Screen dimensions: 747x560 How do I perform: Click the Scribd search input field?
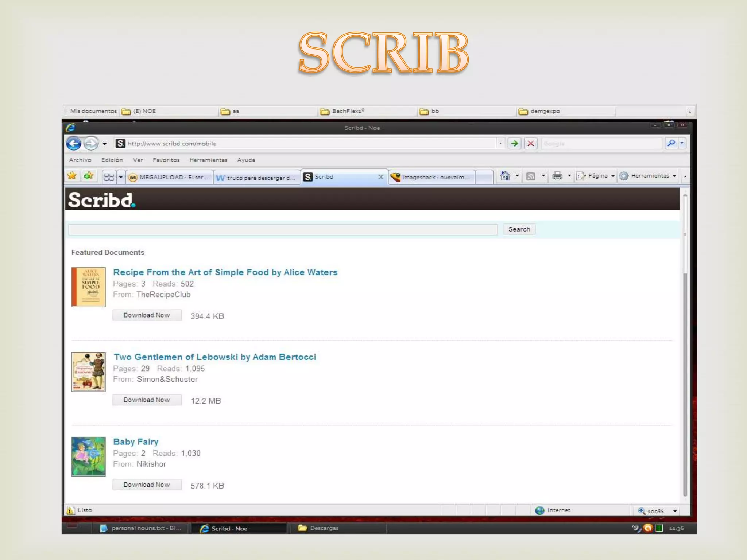[x=283, y=229]
